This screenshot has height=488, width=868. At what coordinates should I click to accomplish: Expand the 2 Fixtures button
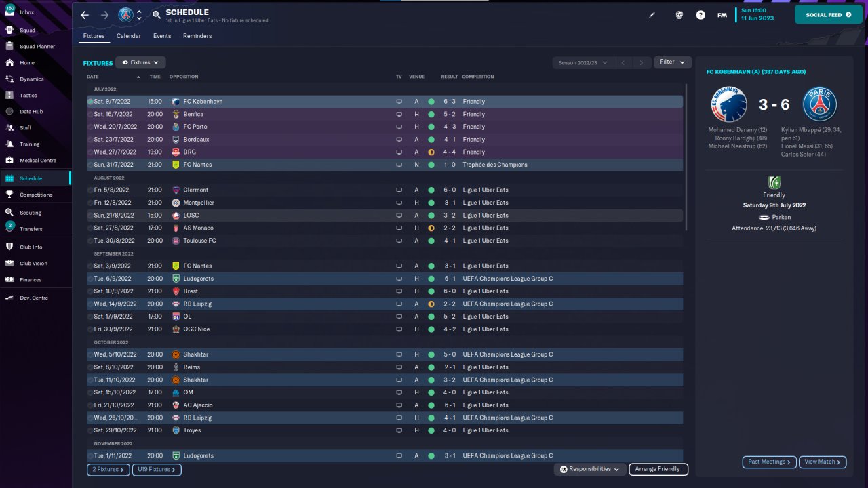pos(108,469)
